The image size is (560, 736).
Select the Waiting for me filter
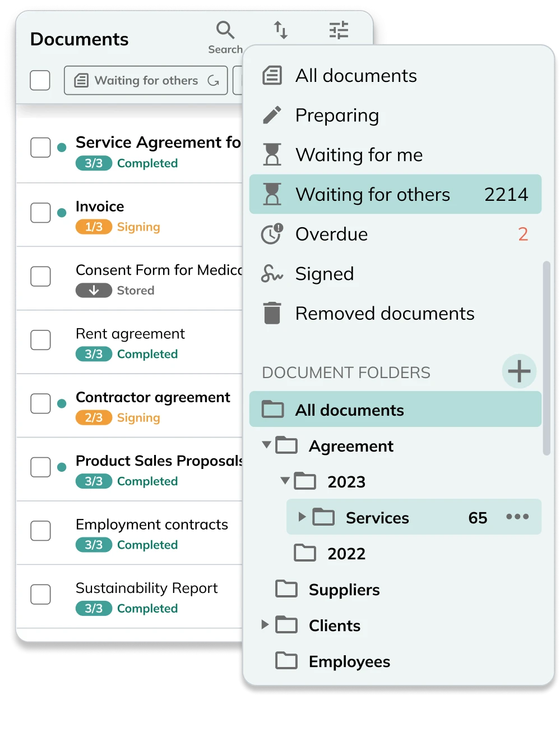tap(359, 155)
